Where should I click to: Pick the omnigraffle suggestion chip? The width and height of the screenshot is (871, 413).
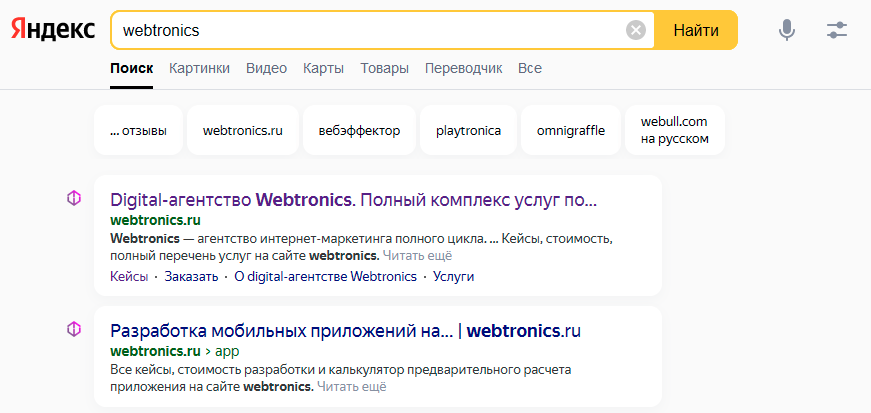tap(571, 130)
